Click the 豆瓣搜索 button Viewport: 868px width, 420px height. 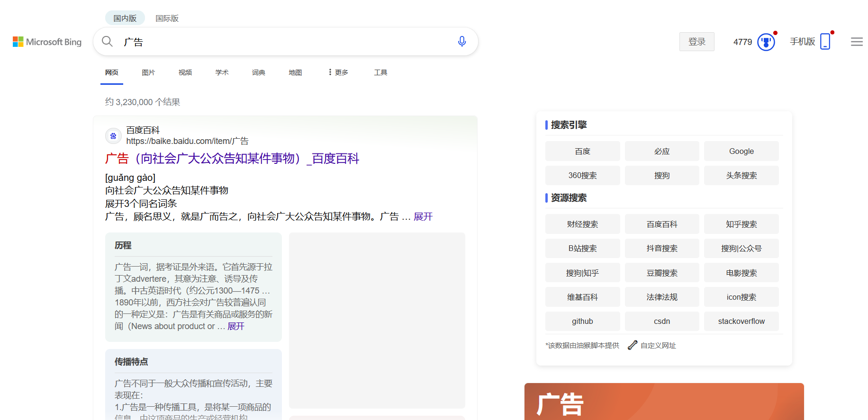tap(662, 273)
